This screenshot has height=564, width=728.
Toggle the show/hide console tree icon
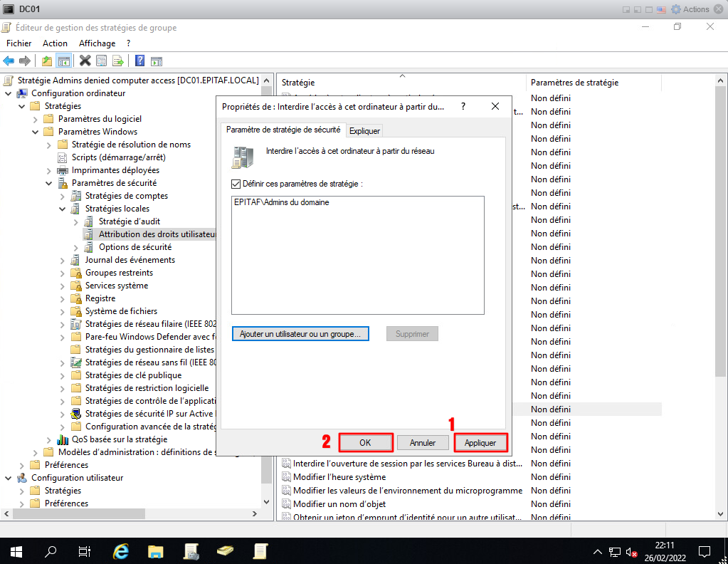pos(63,61)
